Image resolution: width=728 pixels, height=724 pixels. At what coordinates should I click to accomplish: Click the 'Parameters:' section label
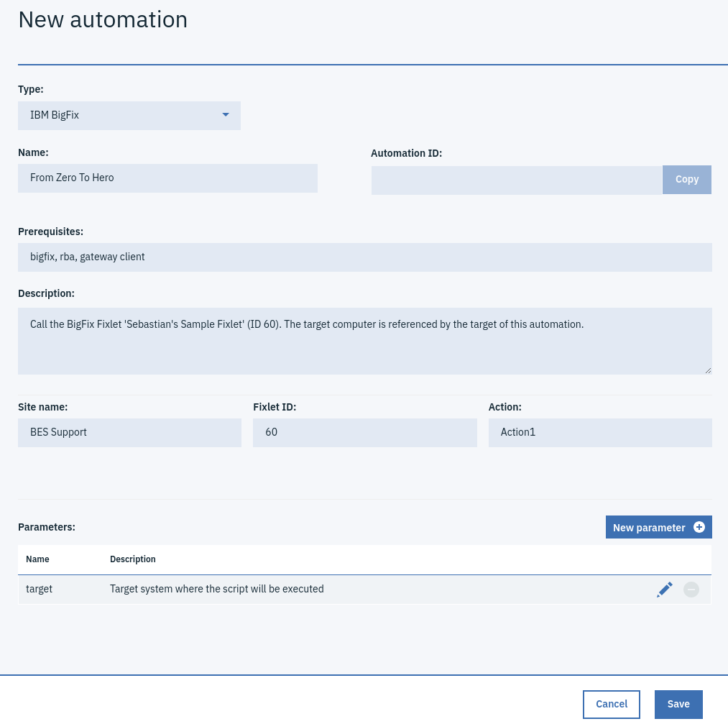point(47,527)
